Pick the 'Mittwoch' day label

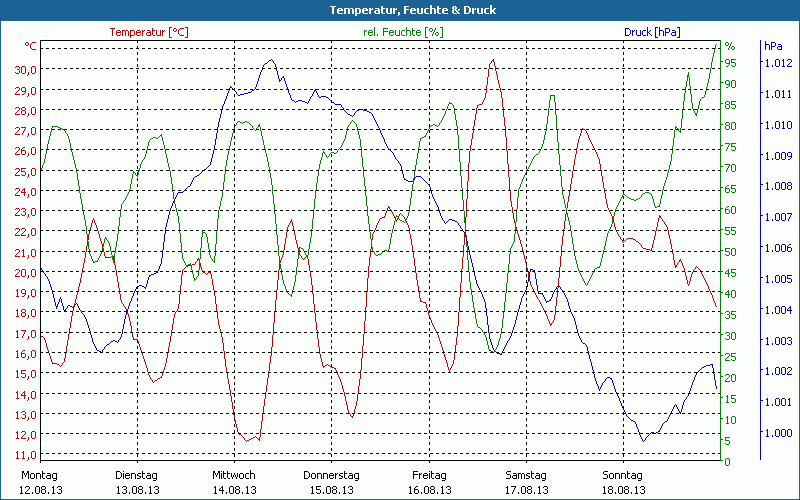pyautogui.click(x=234, y=475)
